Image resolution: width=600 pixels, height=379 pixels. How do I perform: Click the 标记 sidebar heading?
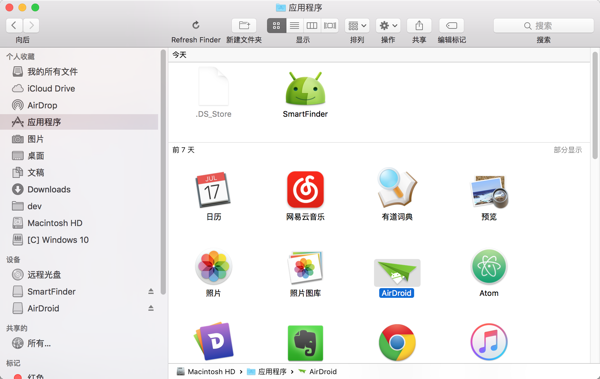(x=13, y=363)
